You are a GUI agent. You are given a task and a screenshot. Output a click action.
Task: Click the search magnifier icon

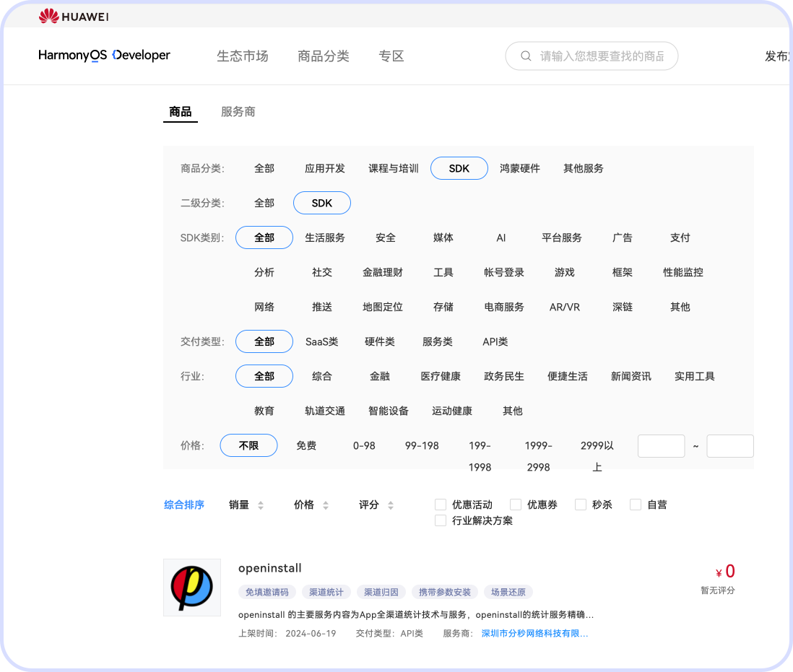(x=526, y=56)
